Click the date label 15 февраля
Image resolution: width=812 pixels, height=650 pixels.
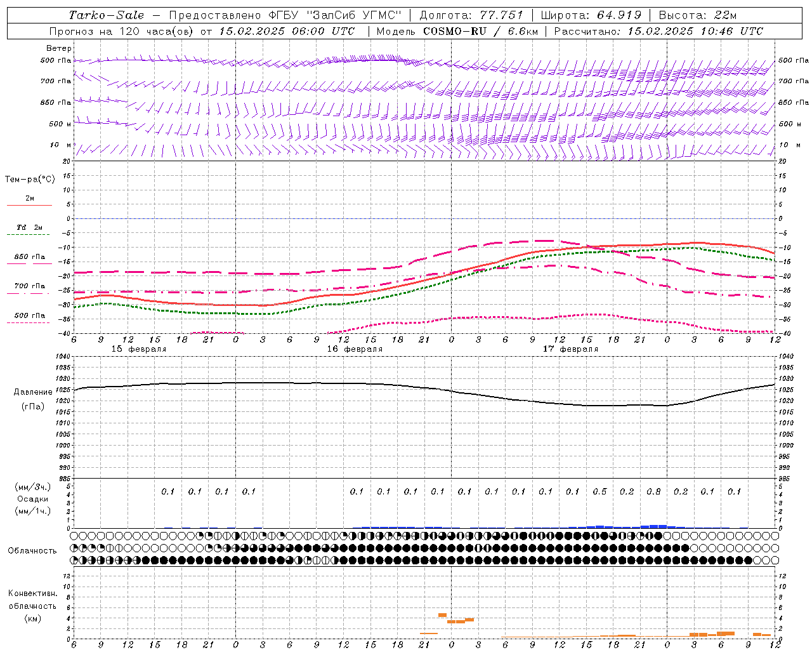[x=139, y=349]
